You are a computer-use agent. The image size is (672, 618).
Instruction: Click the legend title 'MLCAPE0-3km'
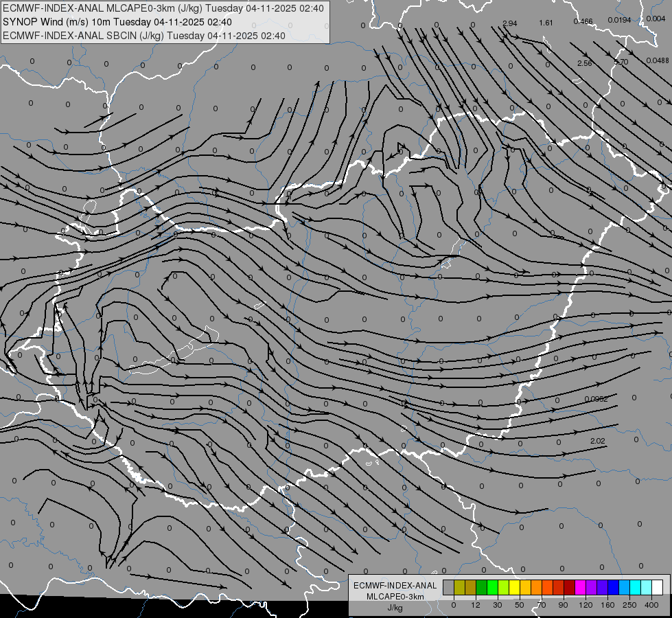(395, 597)
